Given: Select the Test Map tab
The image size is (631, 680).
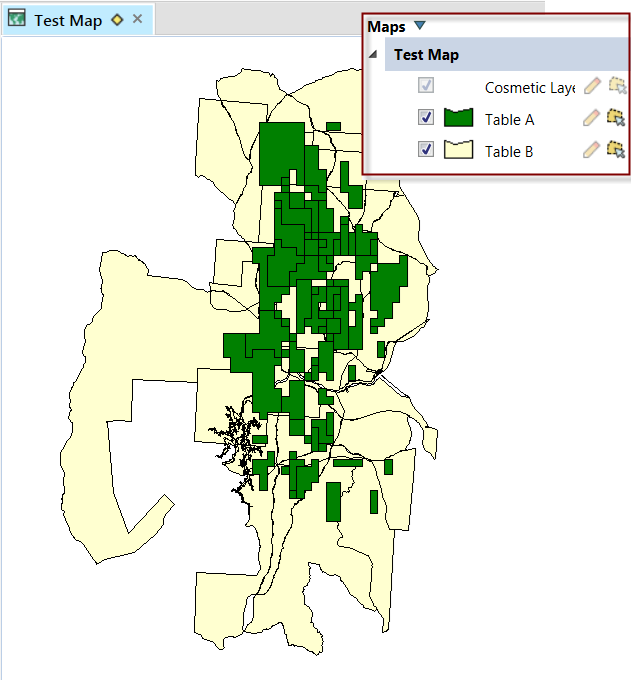Looking at the screenshot, I should coord(68,20).
